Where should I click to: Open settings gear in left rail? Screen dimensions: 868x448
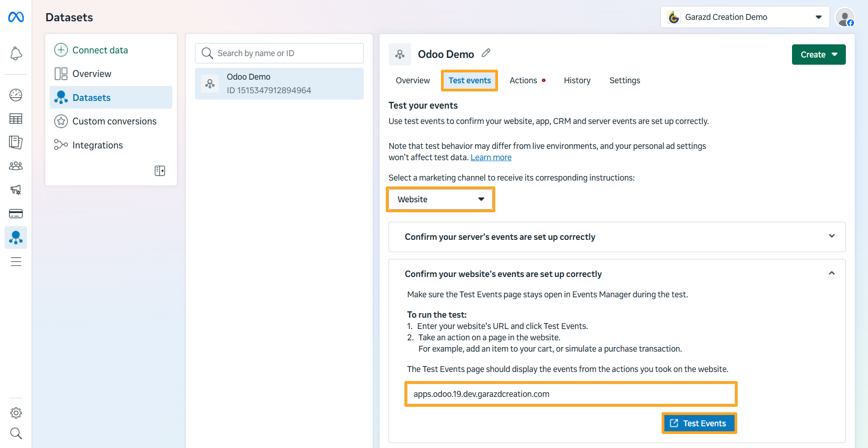tap(16, 413)
